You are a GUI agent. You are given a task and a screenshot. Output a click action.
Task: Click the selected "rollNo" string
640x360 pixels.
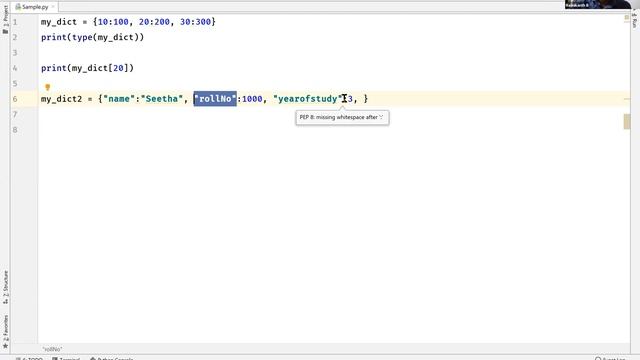(x=215, y=99)
